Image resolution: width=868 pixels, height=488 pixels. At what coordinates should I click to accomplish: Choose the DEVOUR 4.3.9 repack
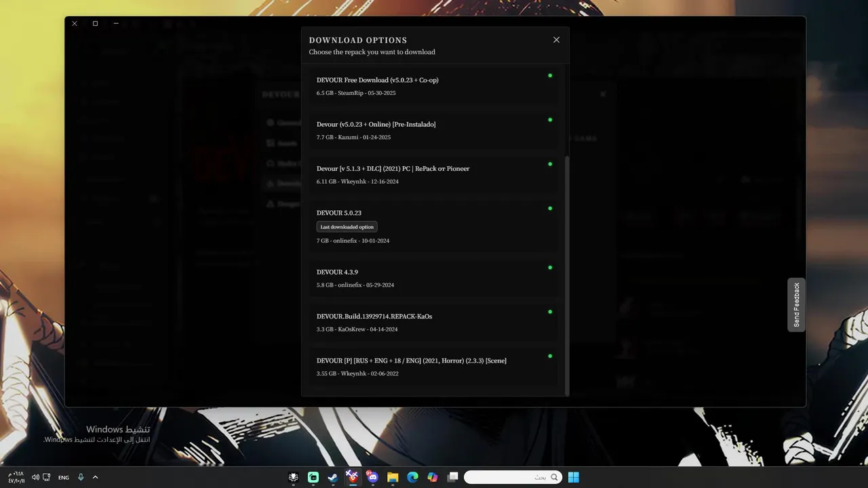point(435,278)
